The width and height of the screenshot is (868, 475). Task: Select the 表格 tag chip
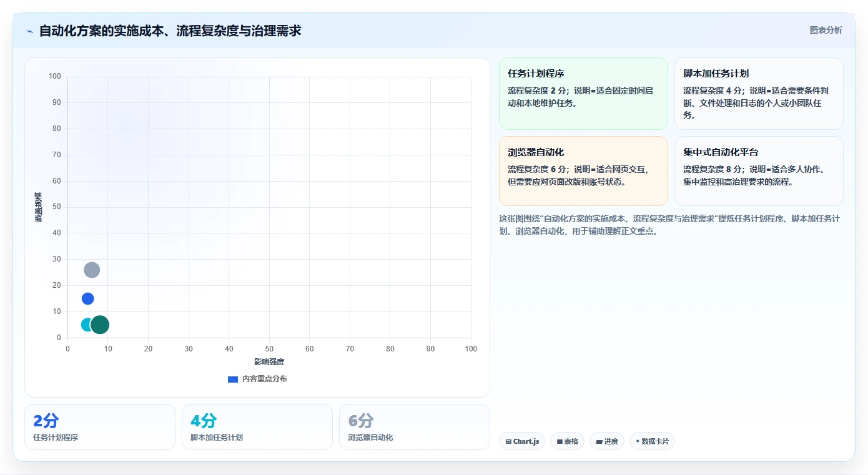point(567,441)
